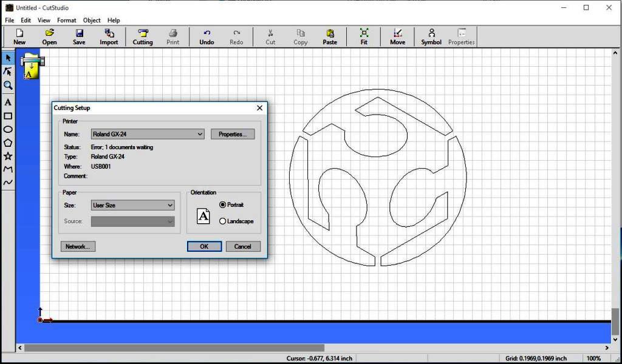Pick the ellipse drawing tool
622x364 pixels.
tap(8, 129)
